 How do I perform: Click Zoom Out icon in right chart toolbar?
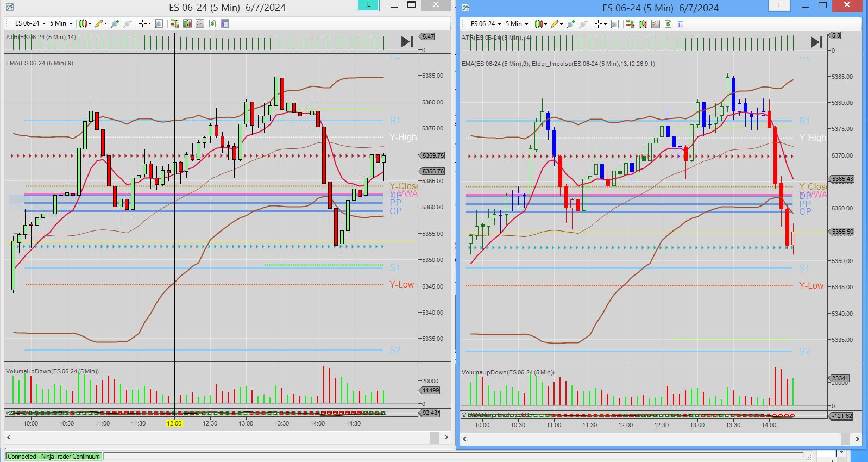583,24
